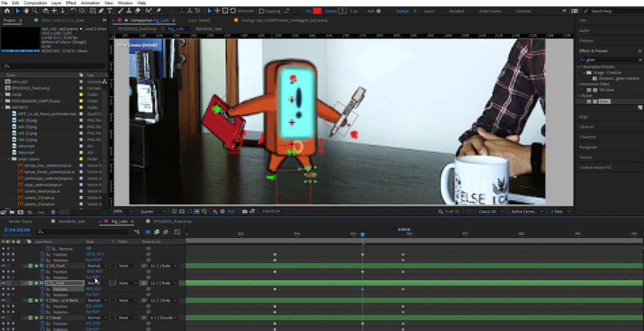Pick the Pen tool

(101, 11)
